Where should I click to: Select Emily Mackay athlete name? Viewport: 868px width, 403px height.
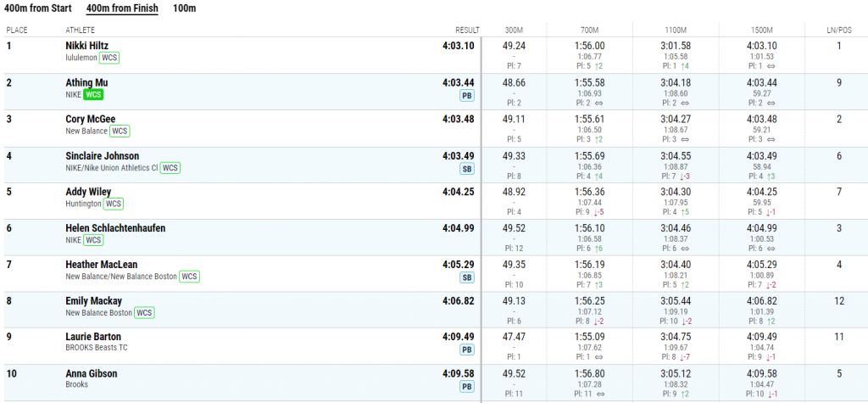point(93,301)
